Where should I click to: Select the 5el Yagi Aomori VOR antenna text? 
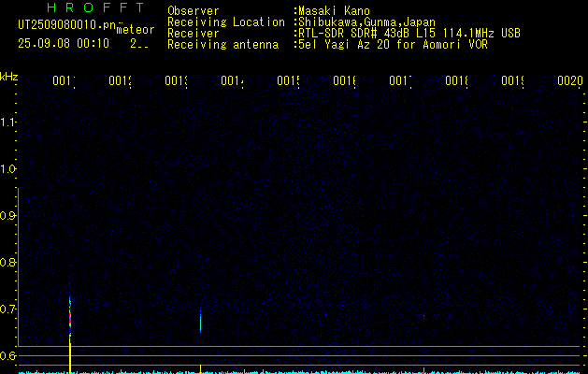(x=393, y=45)
